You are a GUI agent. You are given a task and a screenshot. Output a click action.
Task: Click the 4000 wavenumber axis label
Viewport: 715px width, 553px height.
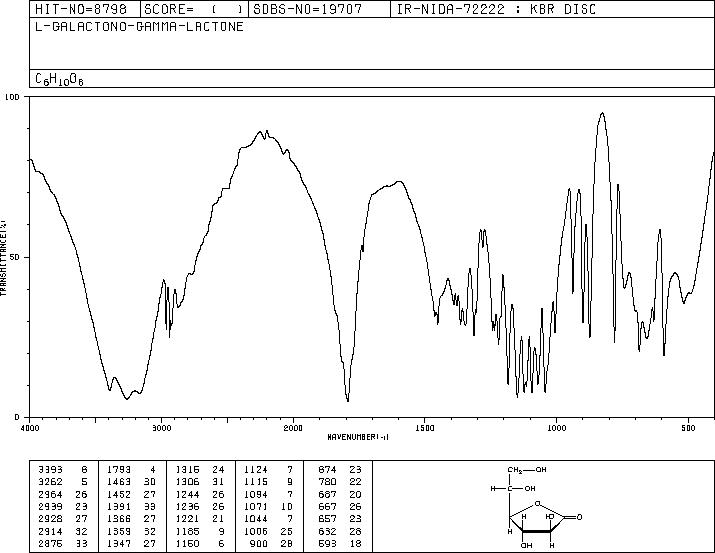(30, 428)
